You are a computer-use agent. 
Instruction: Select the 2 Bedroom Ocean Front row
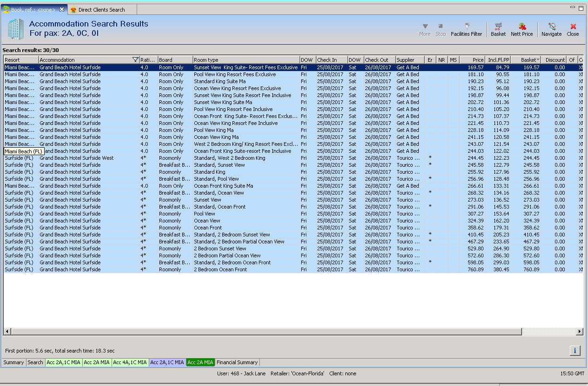[x=220, y=269]
